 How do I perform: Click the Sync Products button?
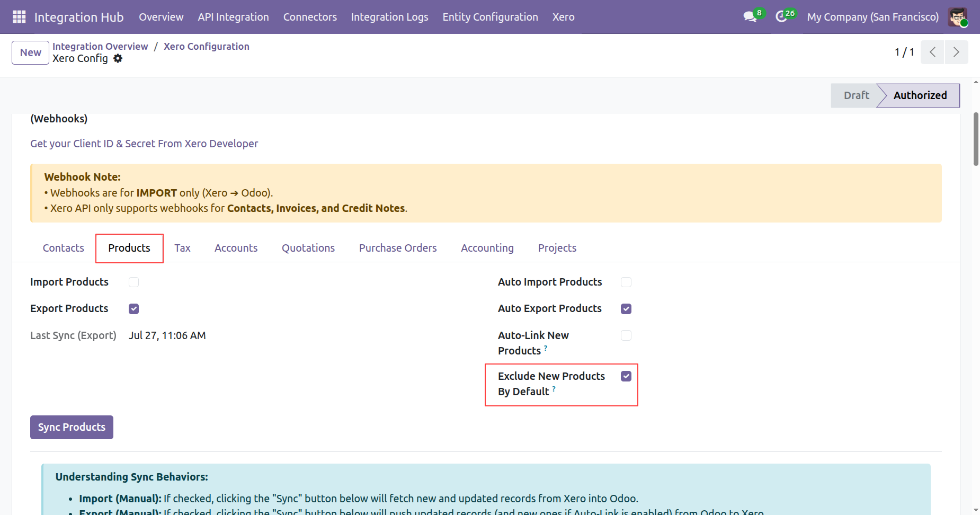(x=72, y=427)
